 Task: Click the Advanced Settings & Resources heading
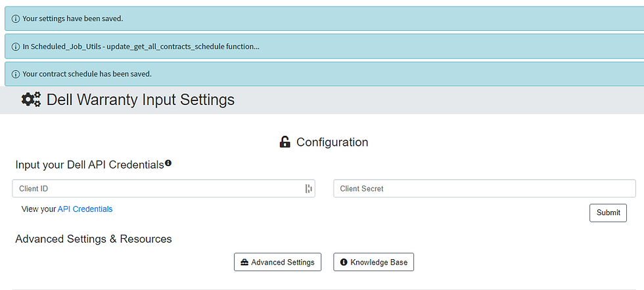pos(93,239)
